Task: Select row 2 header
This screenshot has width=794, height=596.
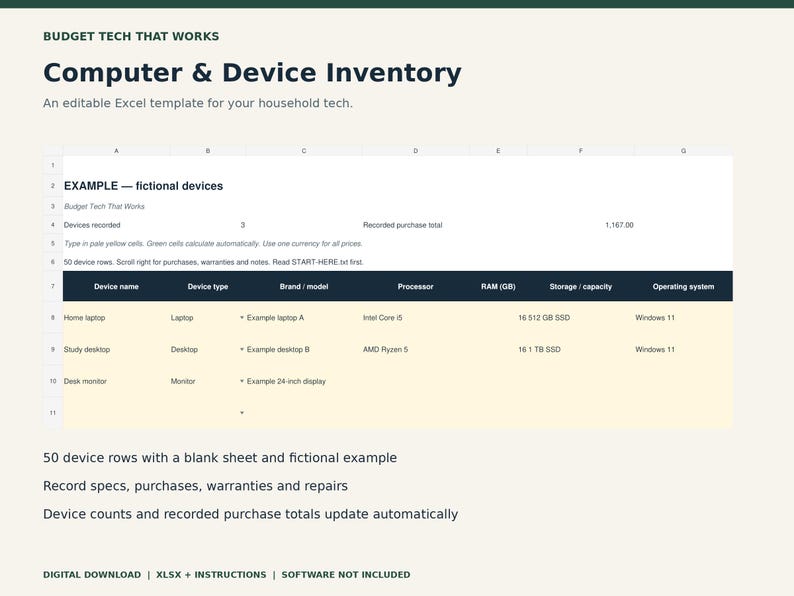Action: [53, 186]
